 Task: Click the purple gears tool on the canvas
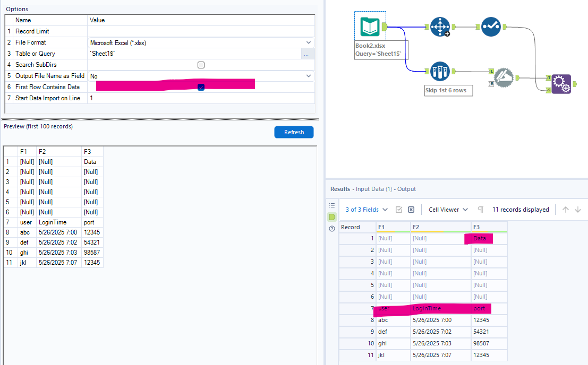coord(560,84)
